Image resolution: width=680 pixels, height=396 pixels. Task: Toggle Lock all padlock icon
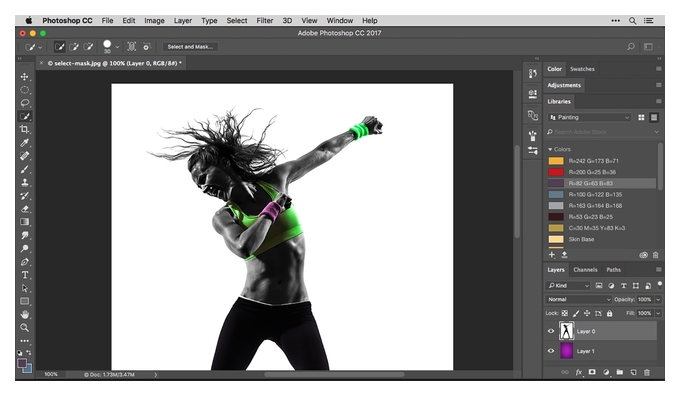609,313
